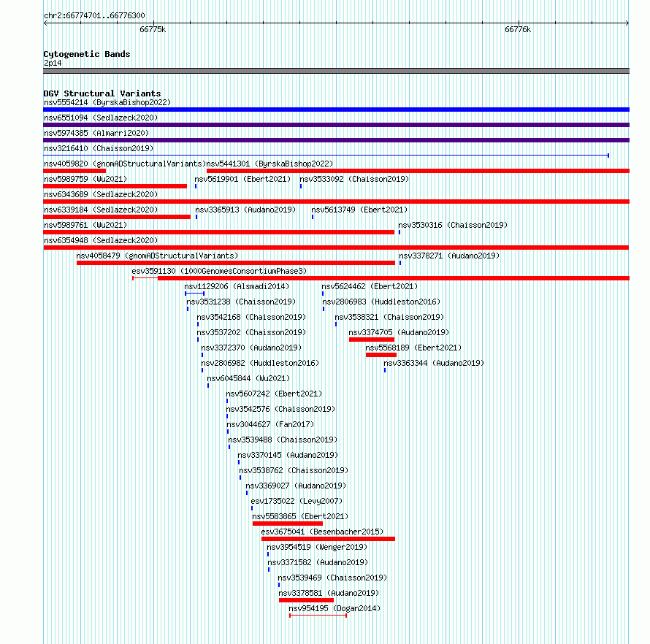Open nsv6045844 (Wu2021) entry
Image resolution: width=650 pixels, height=644 pixels.
248,378
